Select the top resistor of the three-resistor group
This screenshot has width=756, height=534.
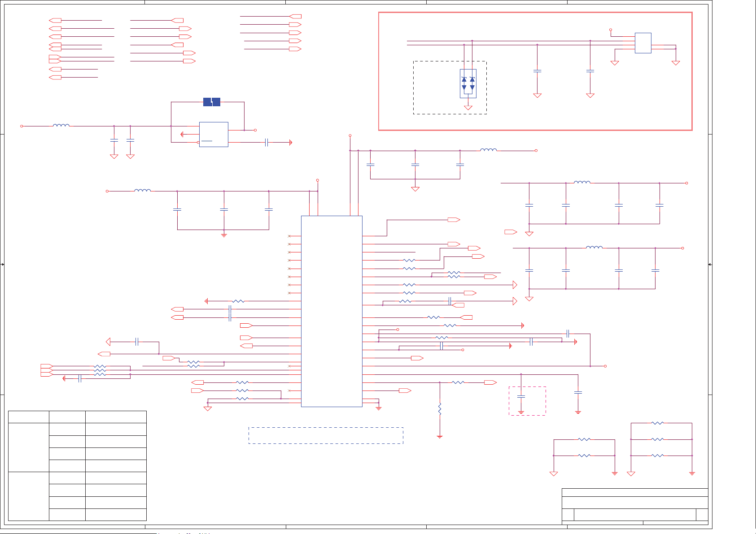coord(657,423)
